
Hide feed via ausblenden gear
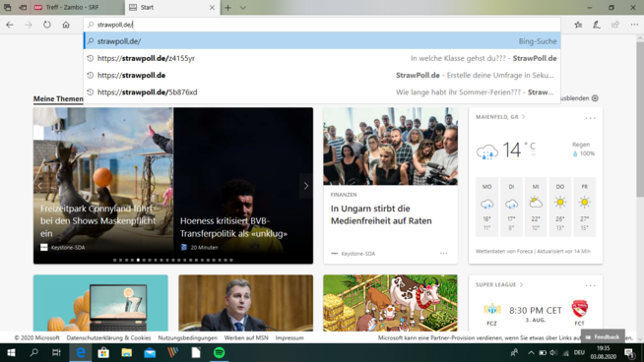595,98
